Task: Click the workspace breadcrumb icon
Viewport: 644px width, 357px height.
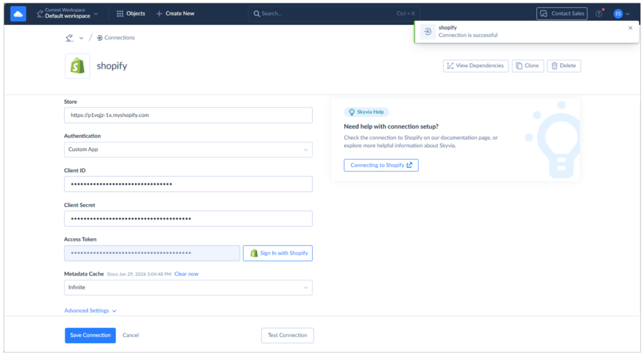Action: pos(69,38)
